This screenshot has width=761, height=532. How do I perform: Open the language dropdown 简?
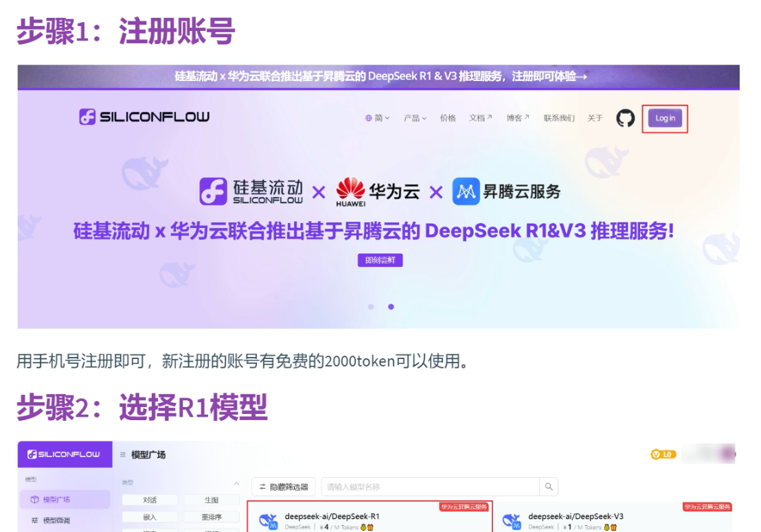377,118
